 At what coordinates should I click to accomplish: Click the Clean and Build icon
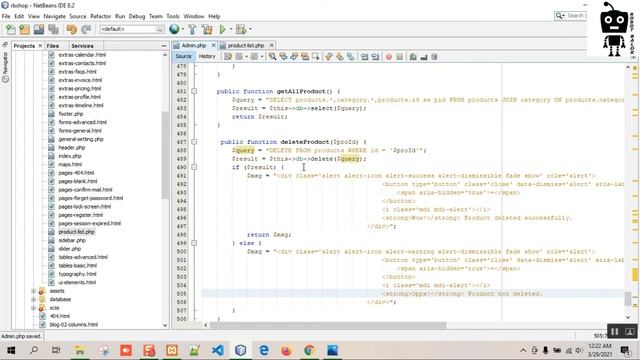click(207, 29)
